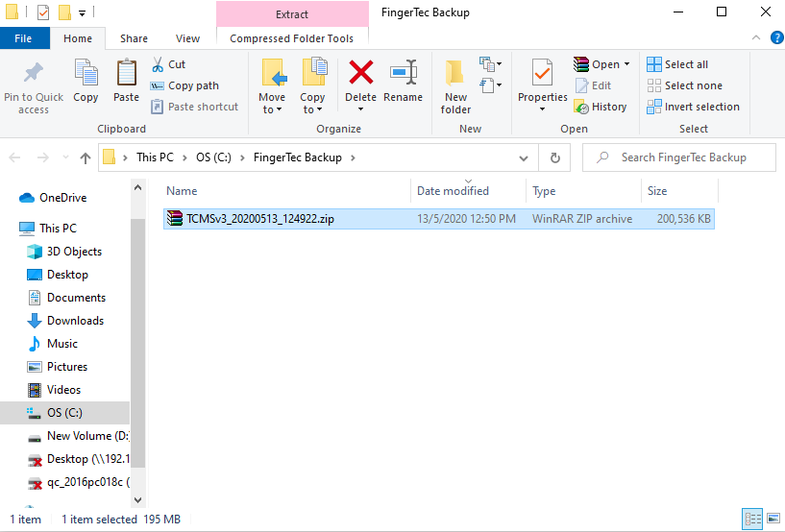Go up one folder level arrow

pos(86,158)
